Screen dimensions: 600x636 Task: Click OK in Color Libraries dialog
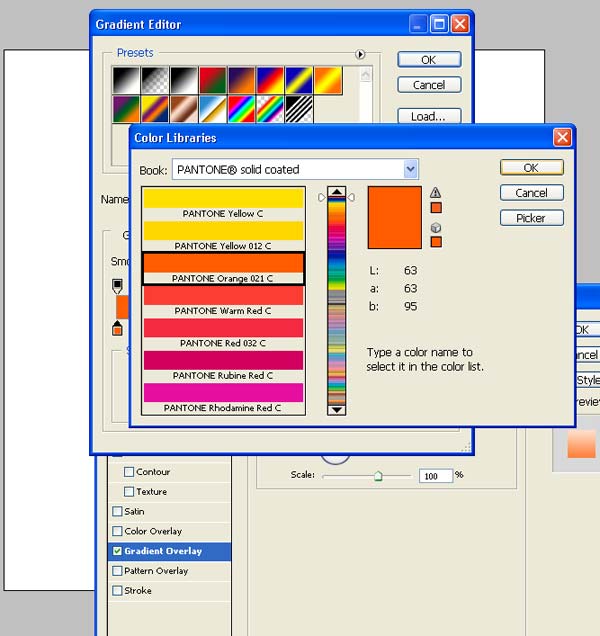[x=531, y=168]
